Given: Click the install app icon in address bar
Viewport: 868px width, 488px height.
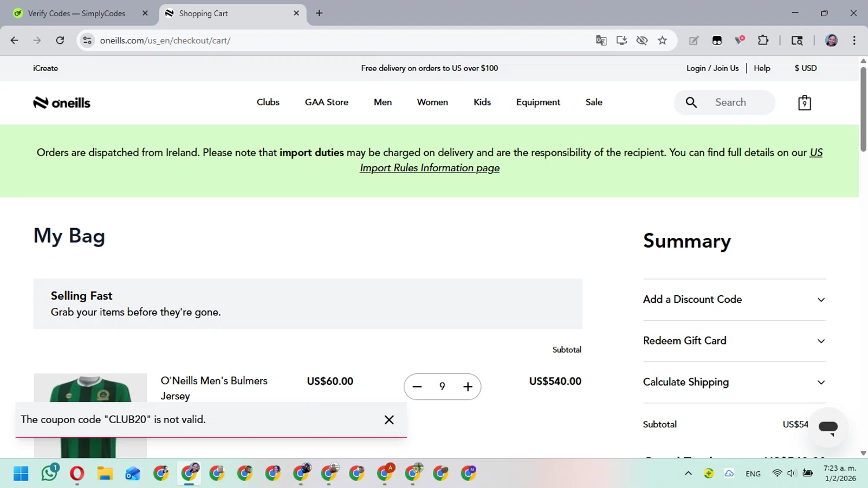Looking at the screenshot, I should (621, 41).
